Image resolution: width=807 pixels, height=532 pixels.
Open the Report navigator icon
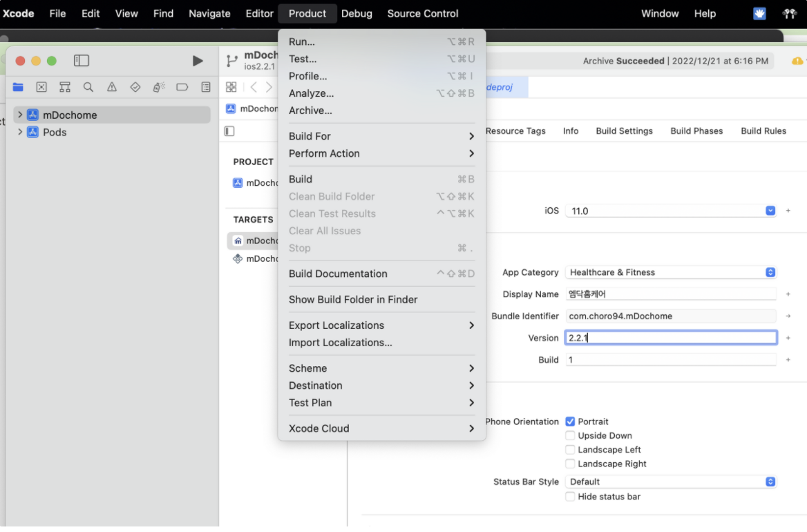click(x=206, y=87)
